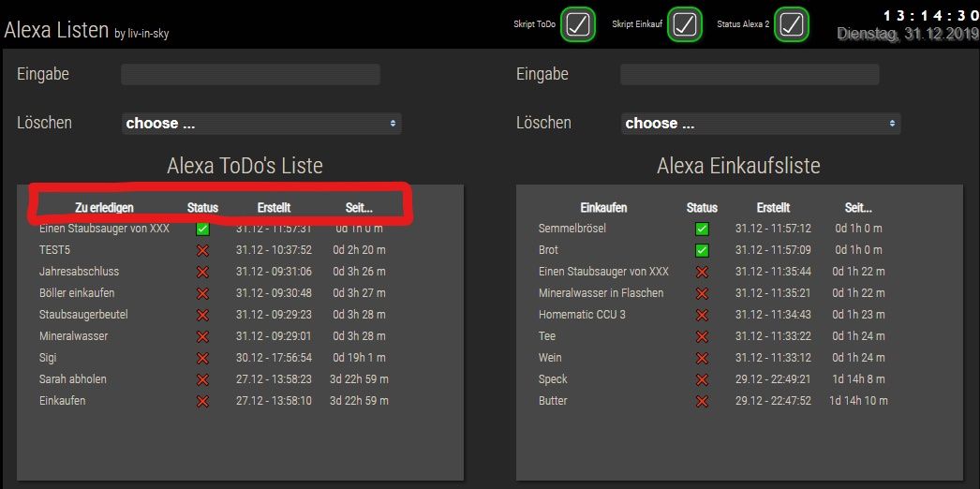Image resolution: width=980 pixels, height=489 pixels.
Task: Click red X status for Mineralwasser todo
Action: (x=202, y=336)
